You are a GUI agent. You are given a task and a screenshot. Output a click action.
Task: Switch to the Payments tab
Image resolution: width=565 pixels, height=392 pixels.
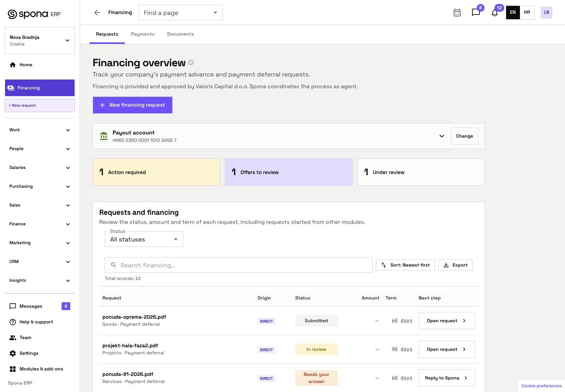(x=143, y=34)
